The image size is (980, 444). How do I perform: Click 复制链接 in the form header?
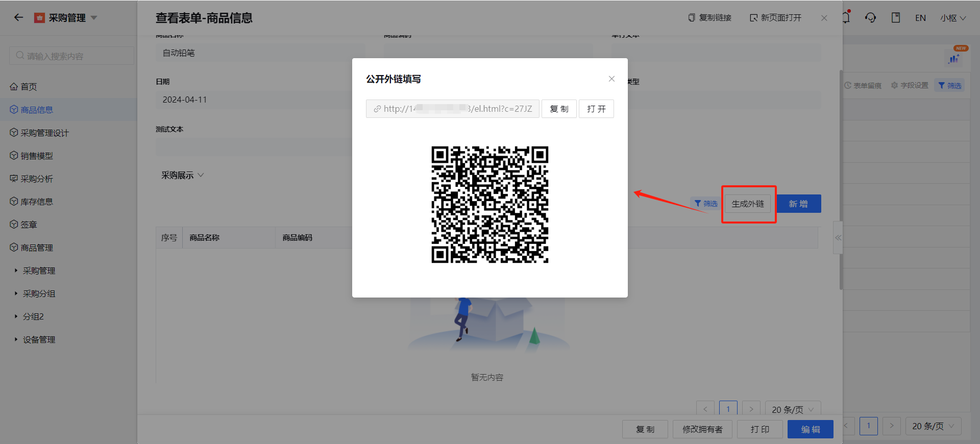point(710,18)
